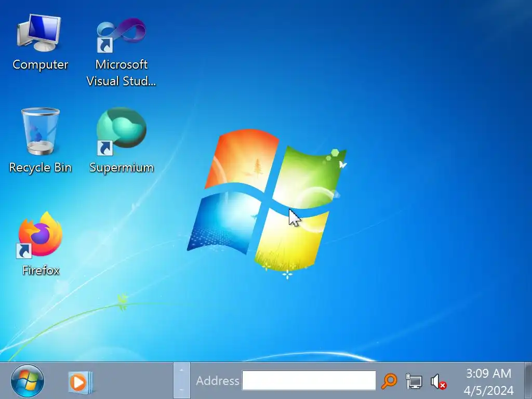532x399 pixels.
Task: Click the taskbar toolbar up arrow
Action: point(181,370)
